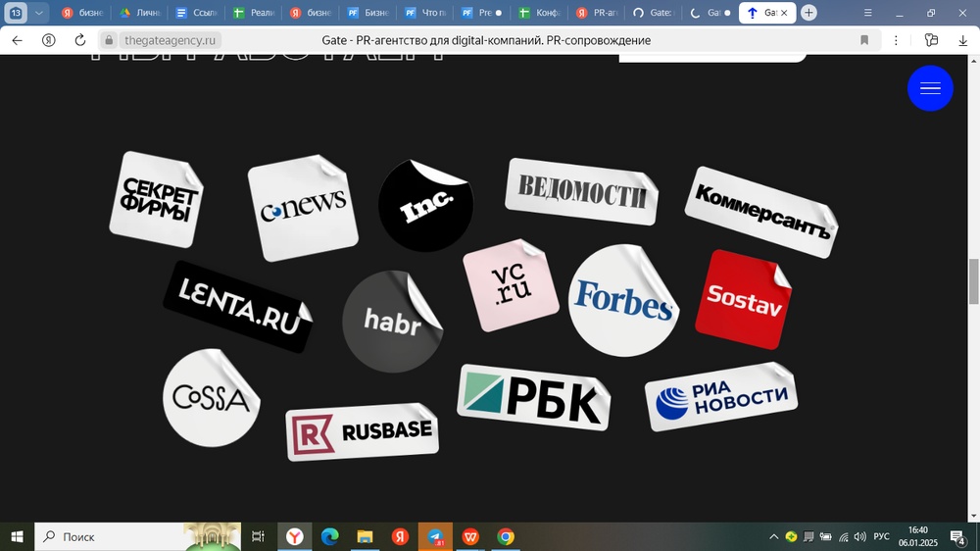Go back with the browser back arrow
The image size is (980, 551).
(17, 40)
